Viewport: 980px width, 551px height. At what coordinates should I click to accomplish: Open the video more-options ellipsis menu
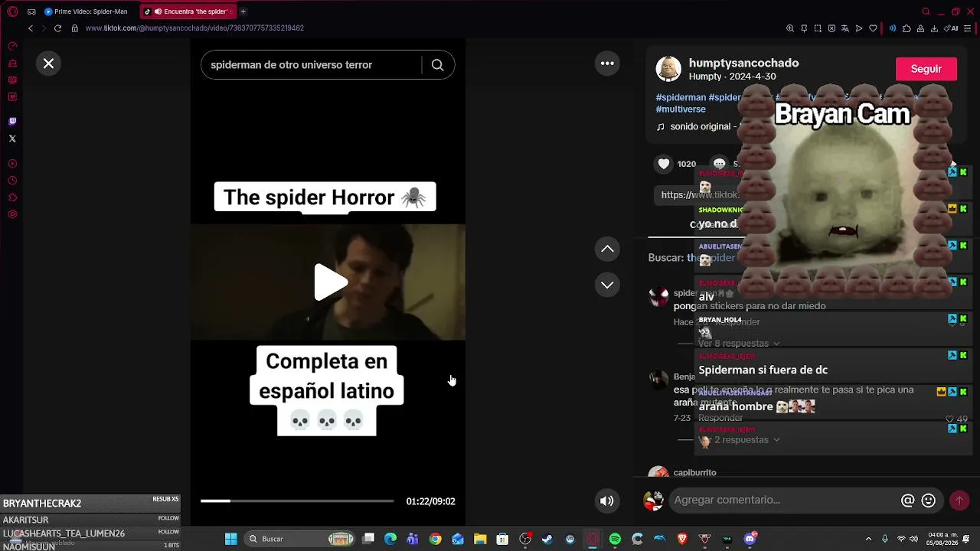(x=607, y=64)
